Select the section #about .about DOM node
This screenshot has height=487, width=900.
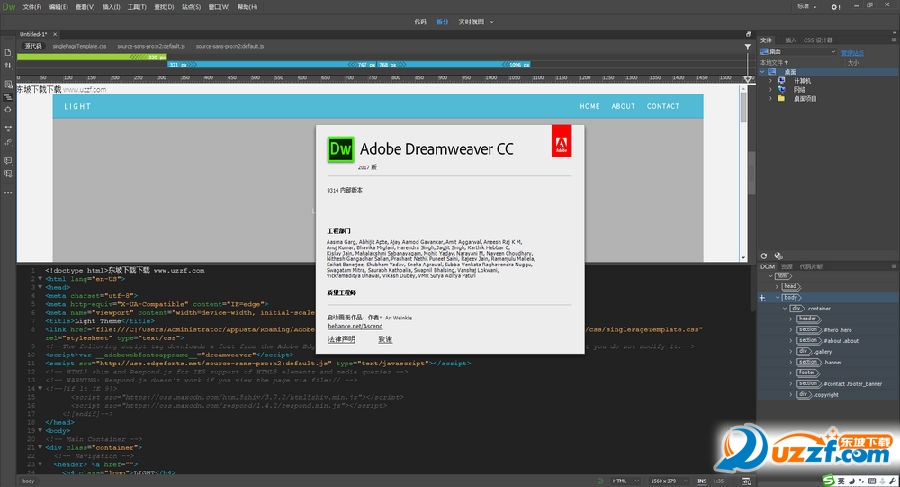pyautogui.click(x=828, y=341)
